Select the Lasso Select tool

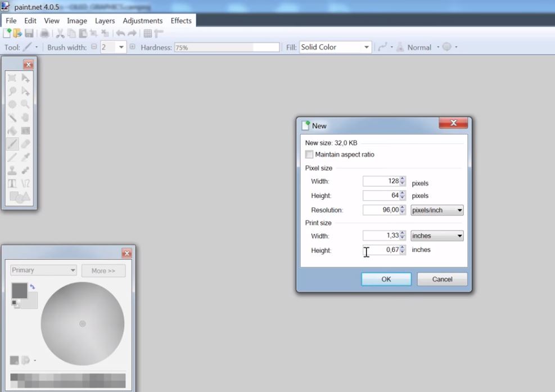click(12, 91)
